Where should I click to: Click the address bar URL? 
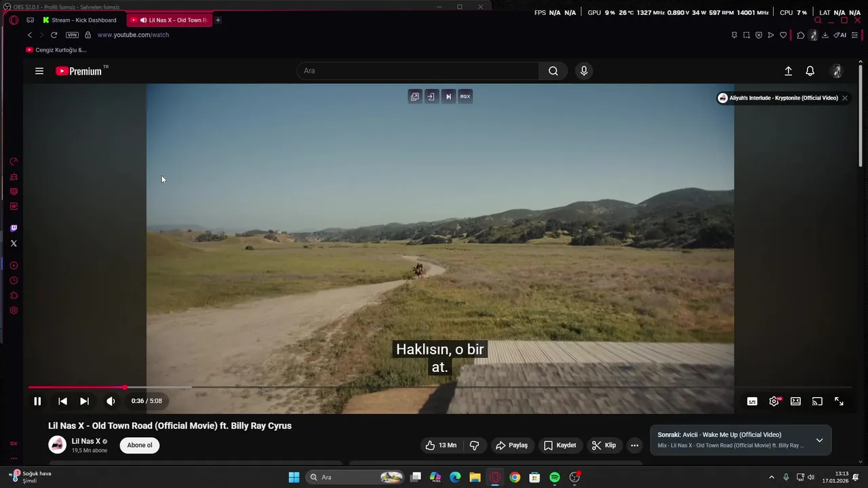[133, 35]
